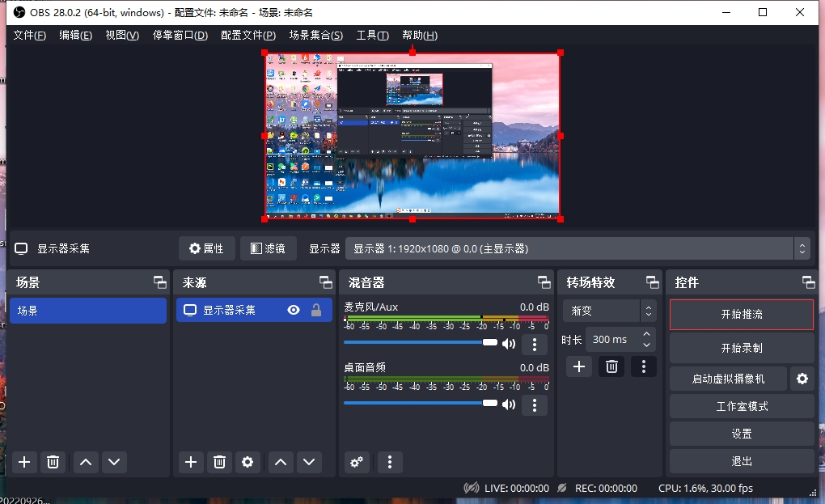This screenshot has height=504, width=825.
Task: Open virtual camera settings gear icon
Action: (802, 378)
